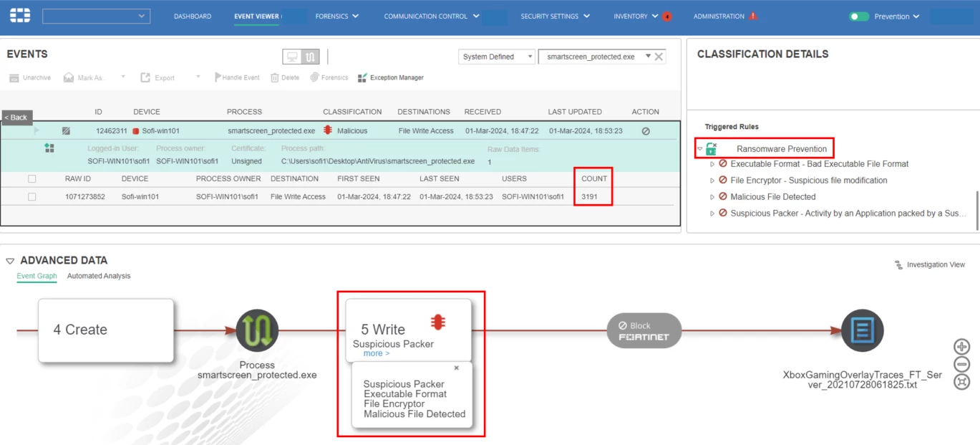Go to the Dashboard menu
The image size is (980, 445).
coord(193,16)
